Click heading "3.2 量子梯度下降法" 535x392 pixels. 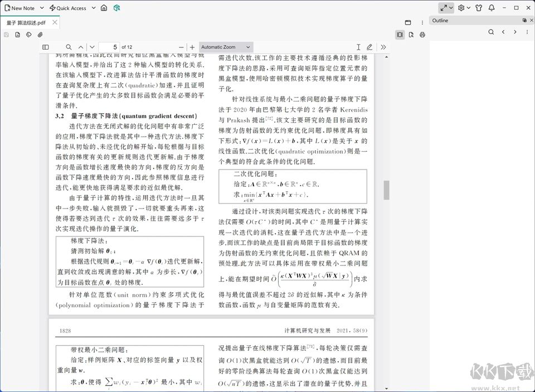pos(127,116)
